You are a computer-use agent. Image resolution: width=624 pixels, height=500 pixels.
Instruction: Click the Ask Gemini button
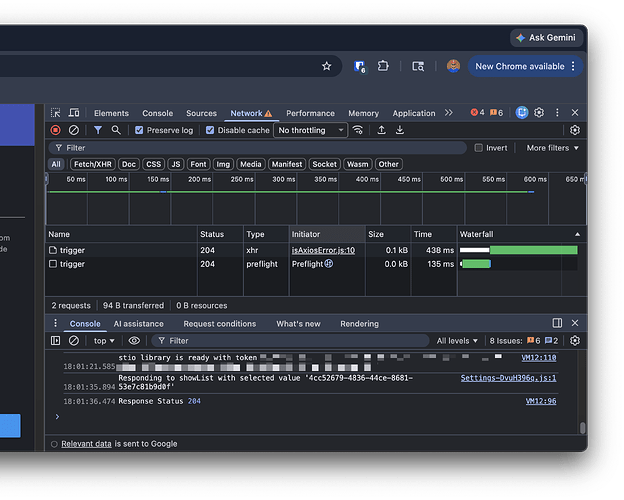pyautogui.click(x=546, y=38)
